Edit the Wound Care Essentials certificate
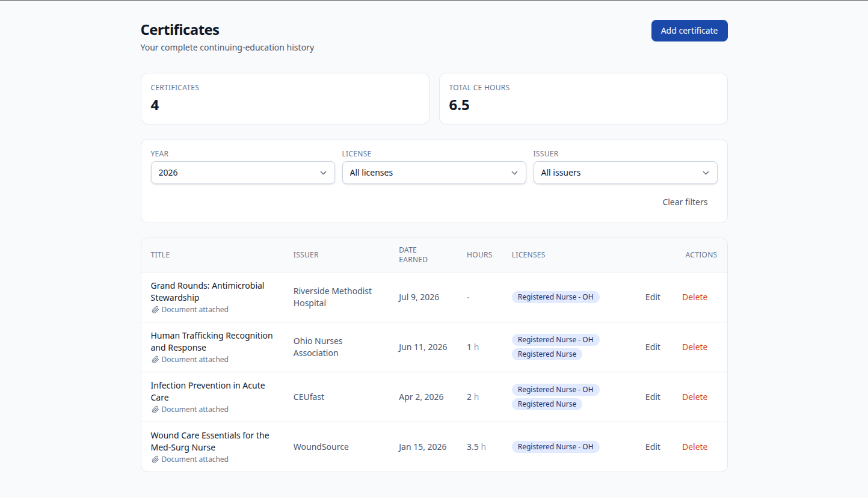This screenshot has width=868, height=498. click(653, 447)
